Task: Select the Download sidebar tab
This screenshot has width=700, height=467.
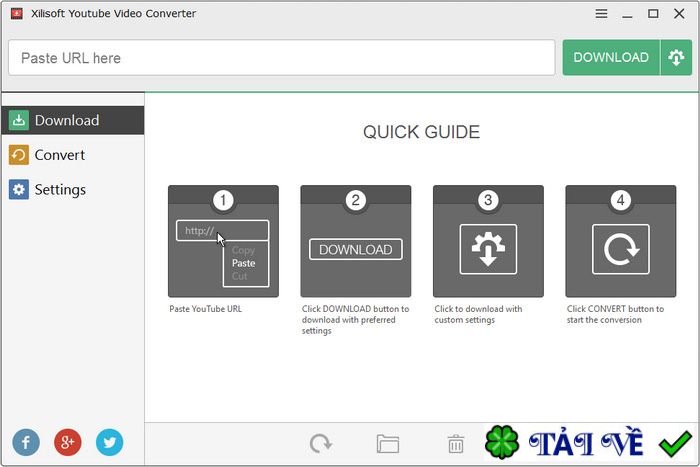Action: (x=73, y=120)
